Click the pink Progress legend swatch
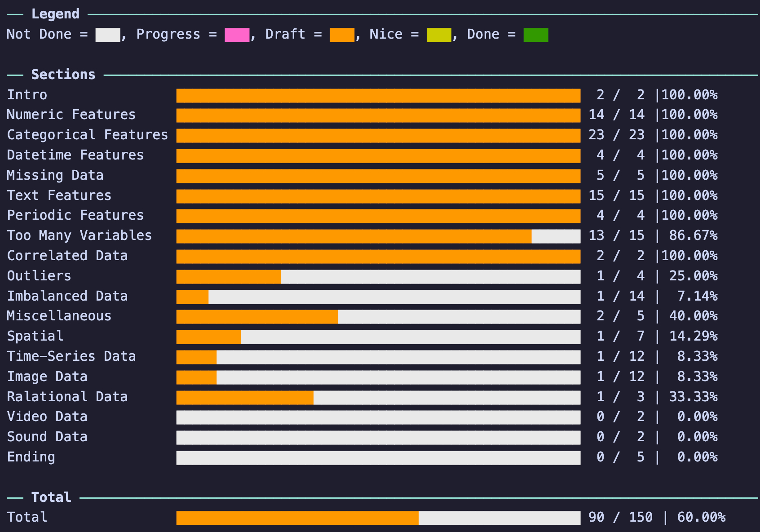 237,35
